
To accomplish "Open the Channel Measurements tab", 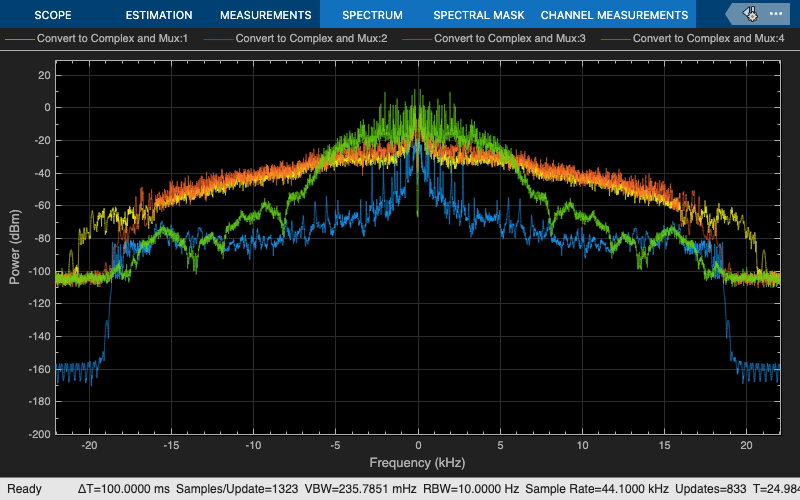I will [x=614, y=15].
